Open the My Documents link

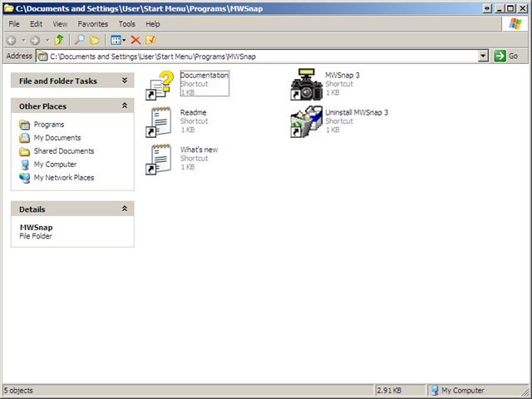(57, 138)
